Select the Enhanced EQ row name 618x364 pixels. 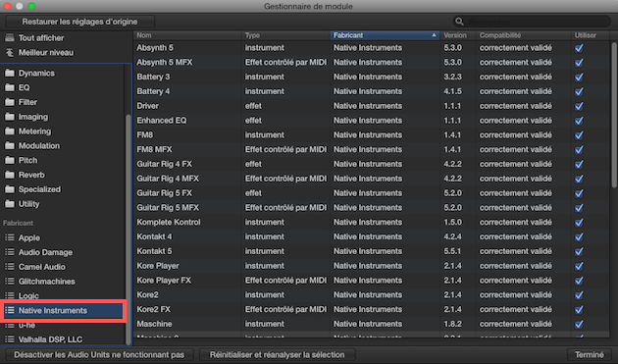(x=162, y=121)
